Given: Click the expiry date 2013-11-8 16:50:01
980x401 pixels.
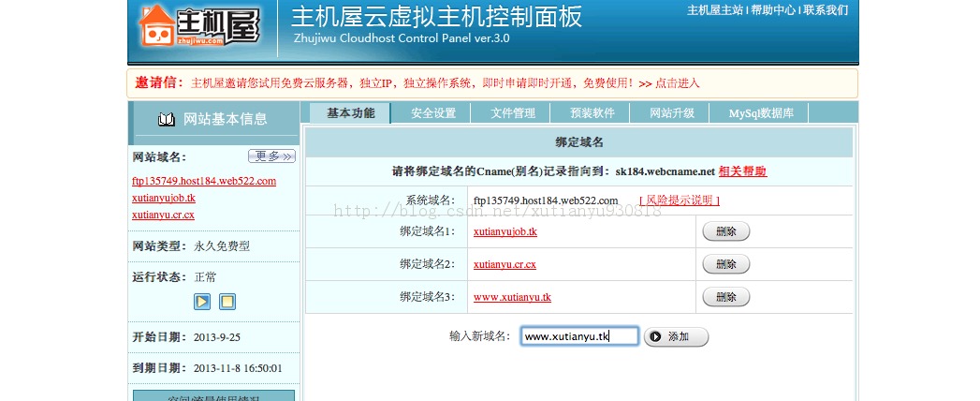Looking at the screenshot, I should pyautogui.click(x=238, y=368).
